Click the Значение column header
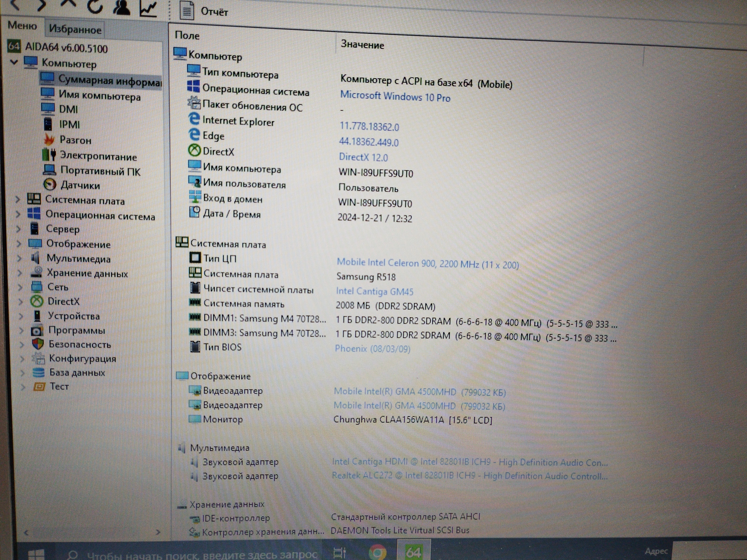Screen dimensions: 747x560 (362, 45)
